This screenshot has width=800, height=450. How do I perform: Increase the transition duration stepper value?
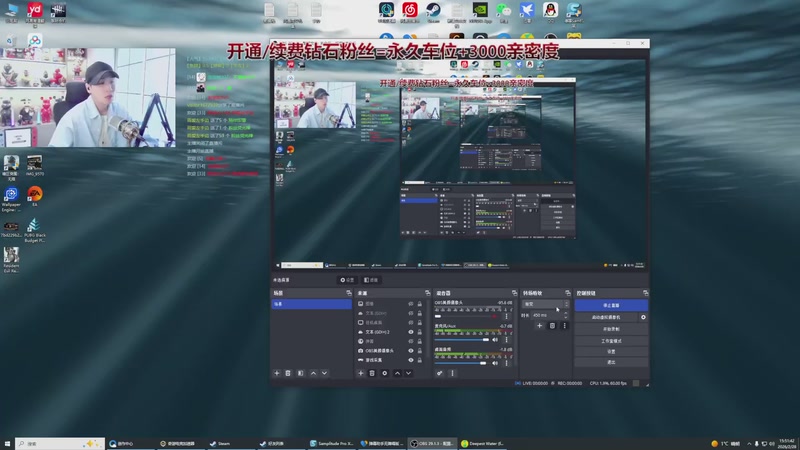click(x=566, y=313)
